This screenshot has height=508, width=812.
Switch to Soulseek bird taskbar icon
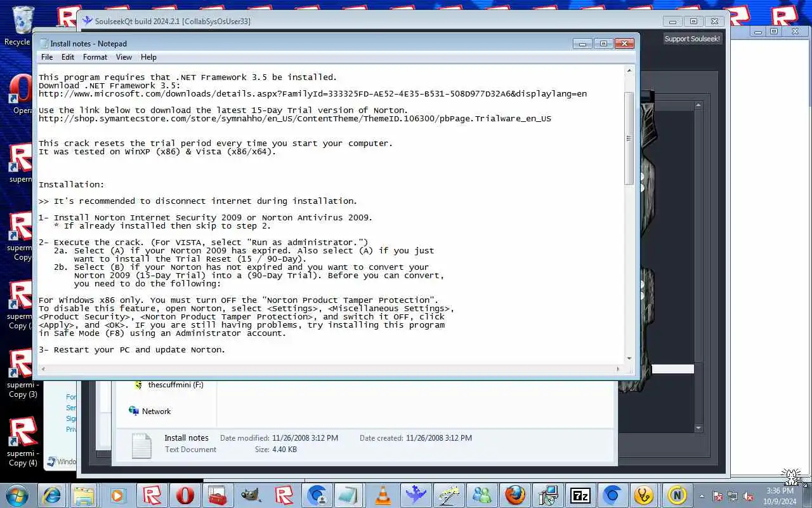click(416, 495)
